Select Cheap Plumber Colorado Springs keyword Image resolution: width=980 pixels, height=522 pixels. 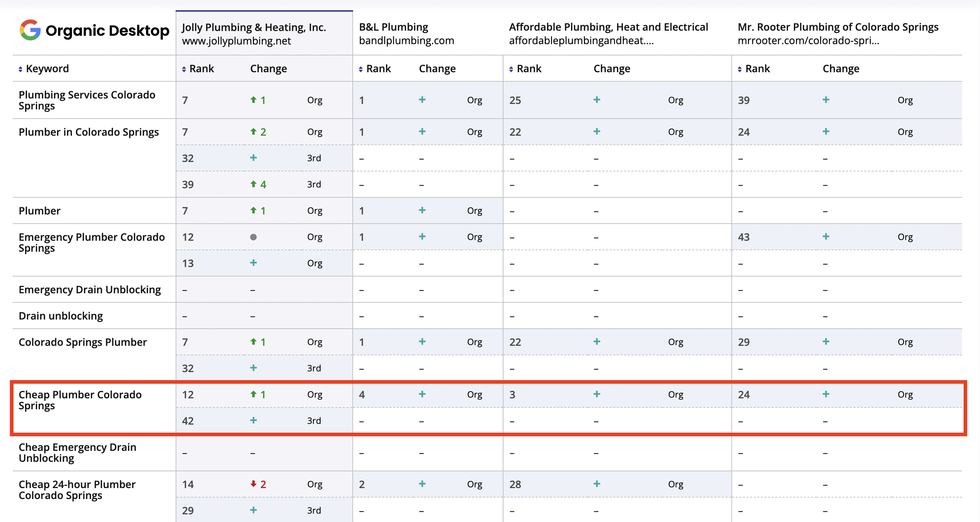click(x=80, y=400)
